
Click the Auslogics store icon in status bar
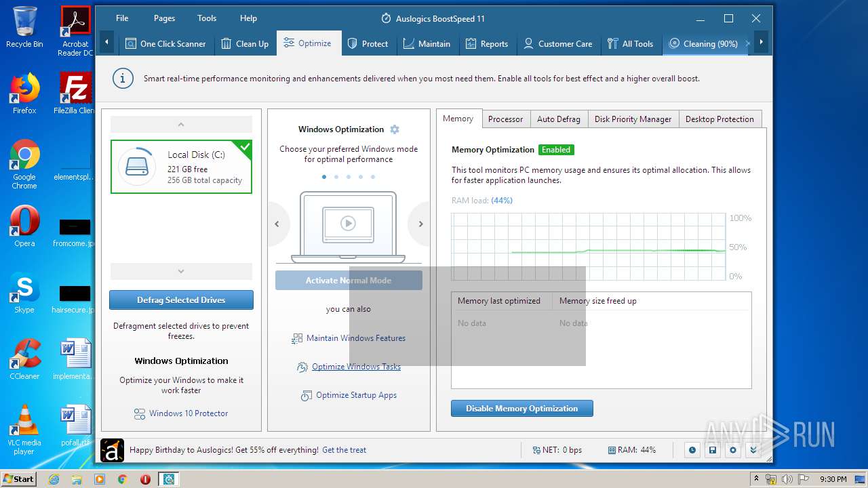(x=112, y=450)
